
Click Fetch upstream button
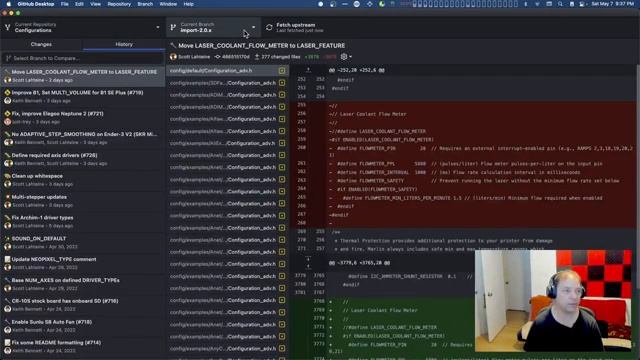300,27
